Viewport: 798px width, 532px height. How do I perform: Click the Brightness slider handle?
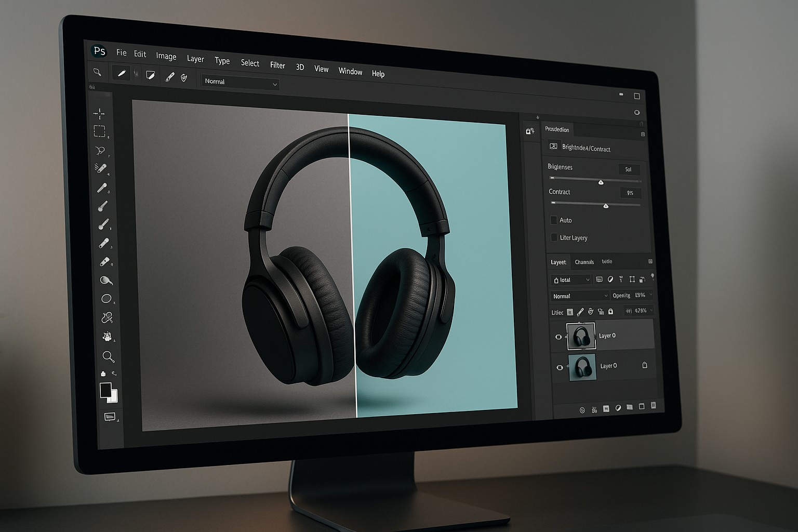coord(601,182)
